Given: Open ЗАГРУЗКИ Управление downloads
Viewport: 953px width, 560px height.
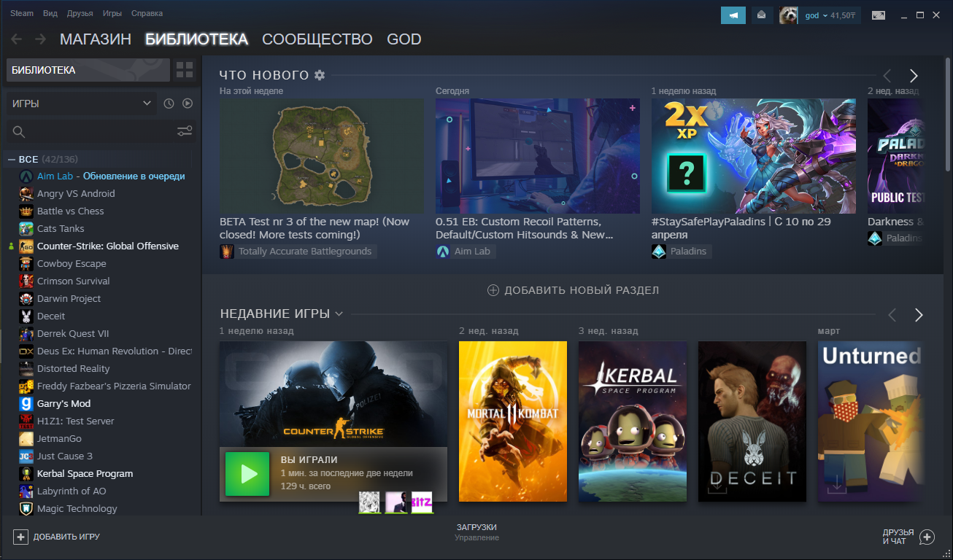Looking at the screenshot, I should point(476,532).
